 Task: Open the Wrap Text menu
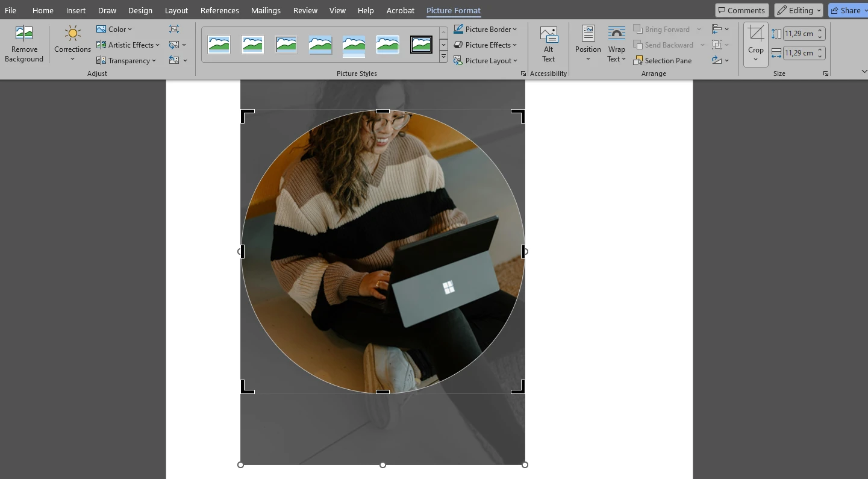[616, 44]
